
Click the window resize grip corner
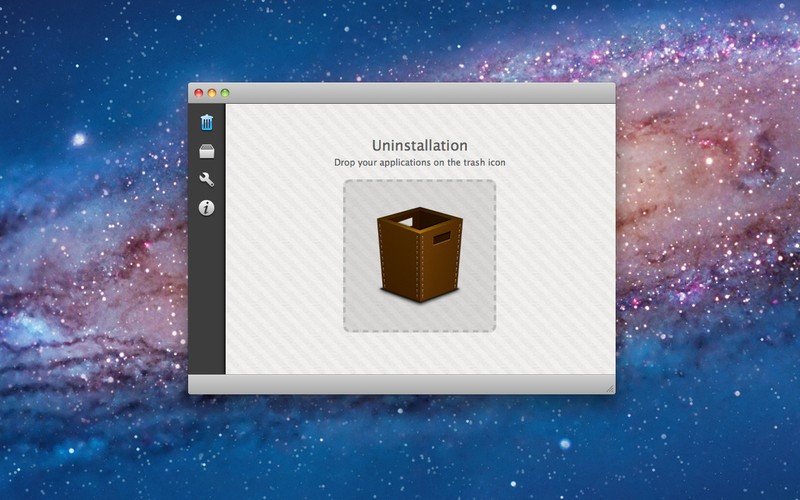pyautogui.click(x=610, y=389)
